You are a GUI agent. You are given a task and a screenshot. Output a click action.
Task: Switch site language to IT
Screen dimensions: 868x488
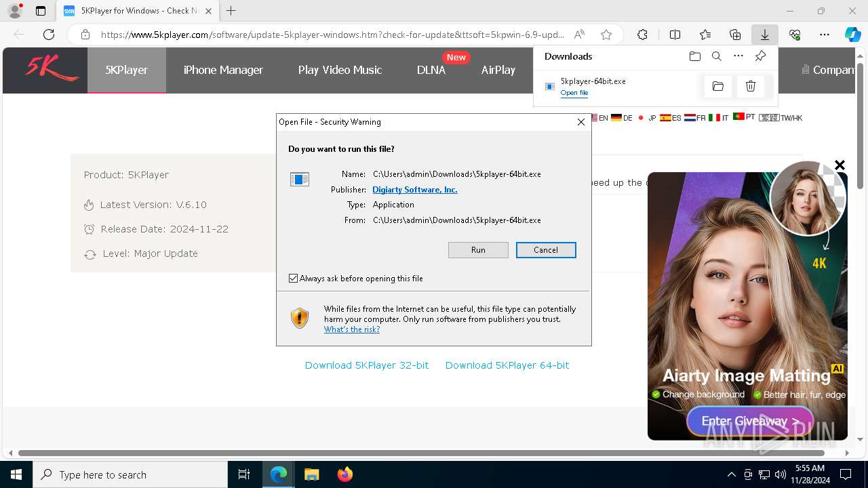point(719,118)
